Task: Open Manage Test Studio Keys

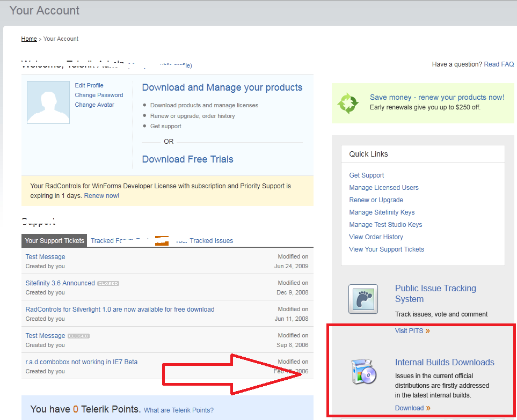Action: pos(385,225)
